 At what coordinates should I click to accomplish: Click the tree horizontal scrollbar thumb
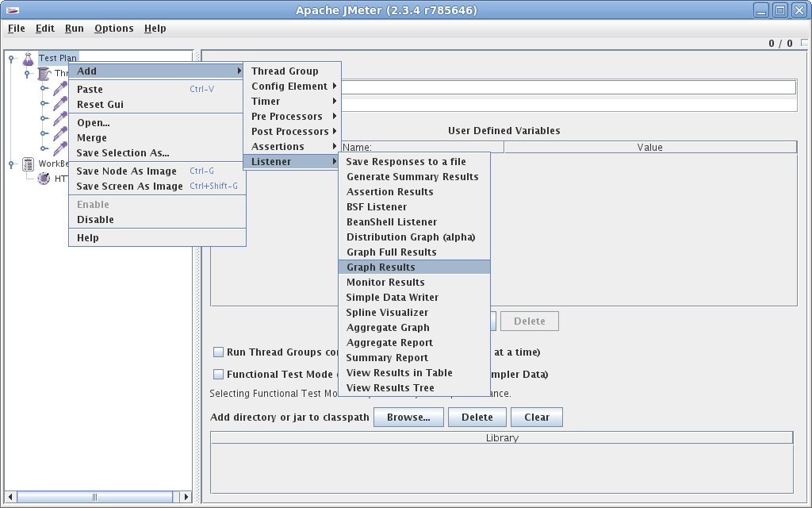(x=95, y=497)
